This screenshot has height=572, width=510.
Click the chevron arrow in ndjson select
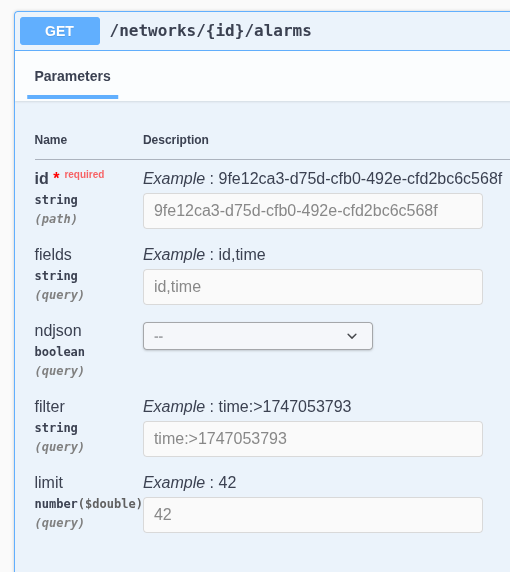point(352,336)
